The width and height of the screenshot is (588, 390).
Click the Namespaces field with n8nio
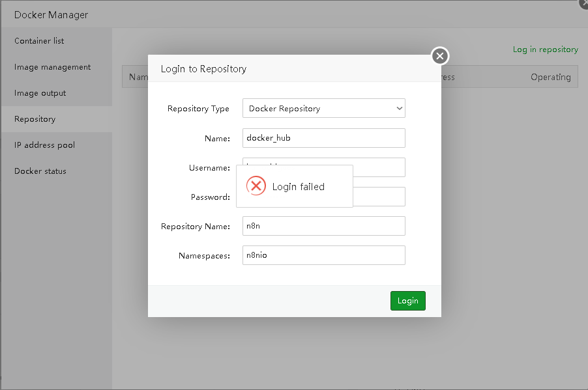pyautogui.click(x=323, y=255)
